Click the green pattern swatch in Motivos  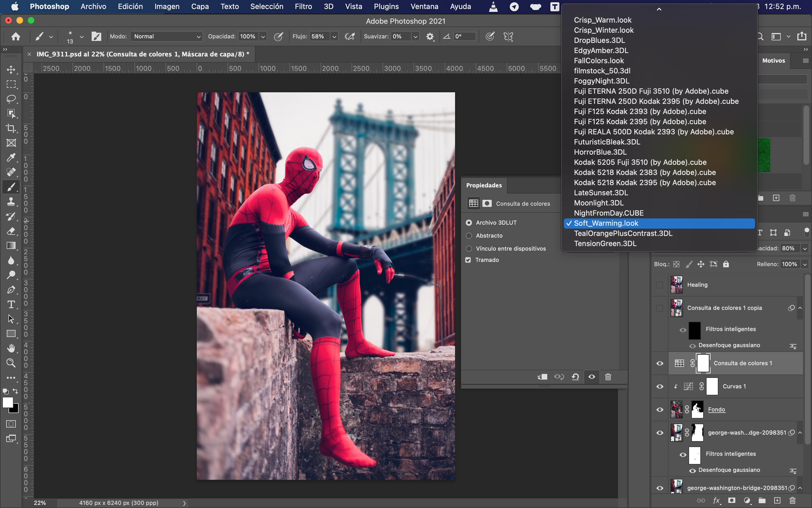[x=764, y=155]
